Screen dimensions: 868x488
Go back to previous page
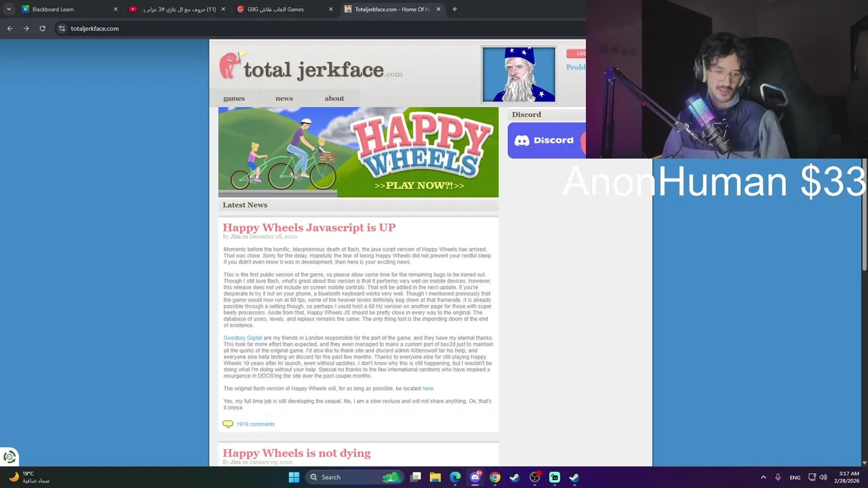(9, 28)
